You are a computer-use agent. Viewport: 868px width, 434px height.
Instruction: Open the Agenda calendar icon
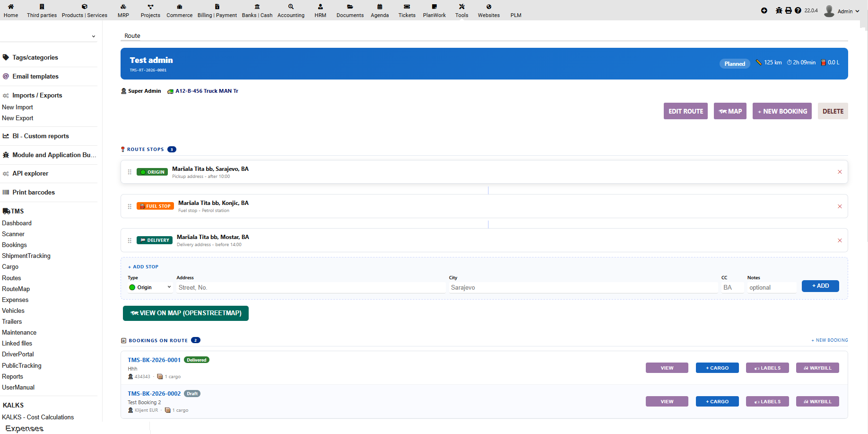coord(380,7)
